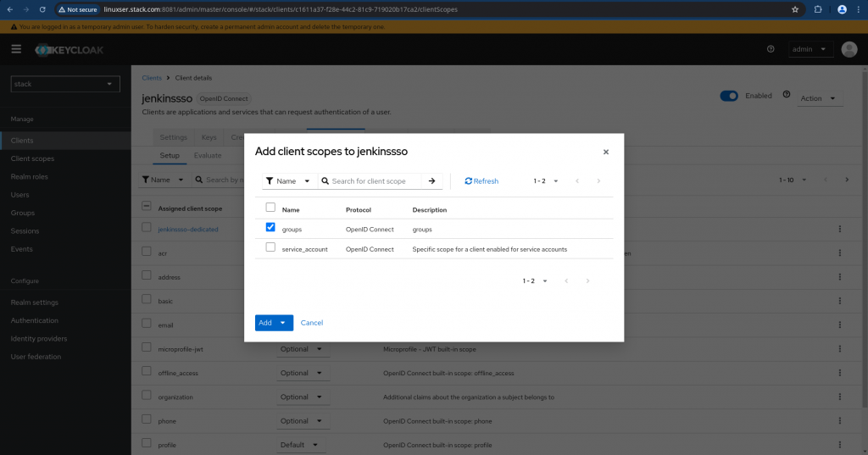This screenshot has height=455, width=868.
Task: Open the Action dropdown
Action: (818, 98)
